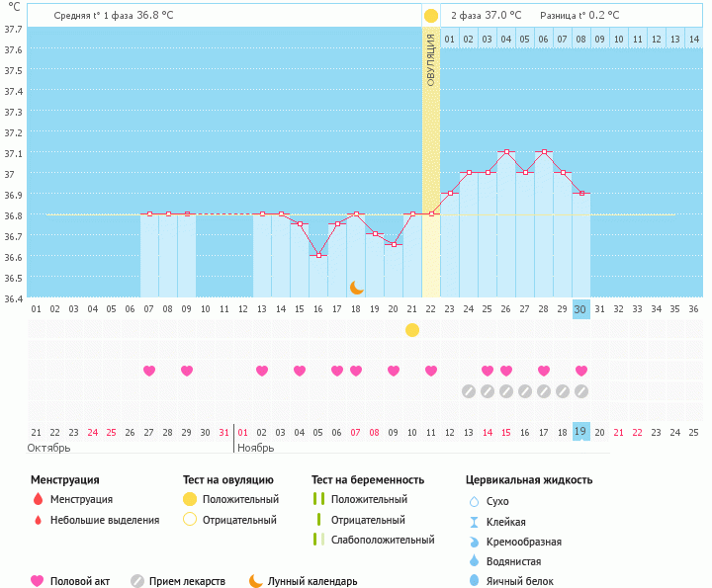The height and width of the screenshot is (588, 712).
Task: Click the positive ovulation test marker on day 21
Action: point(412,329)
